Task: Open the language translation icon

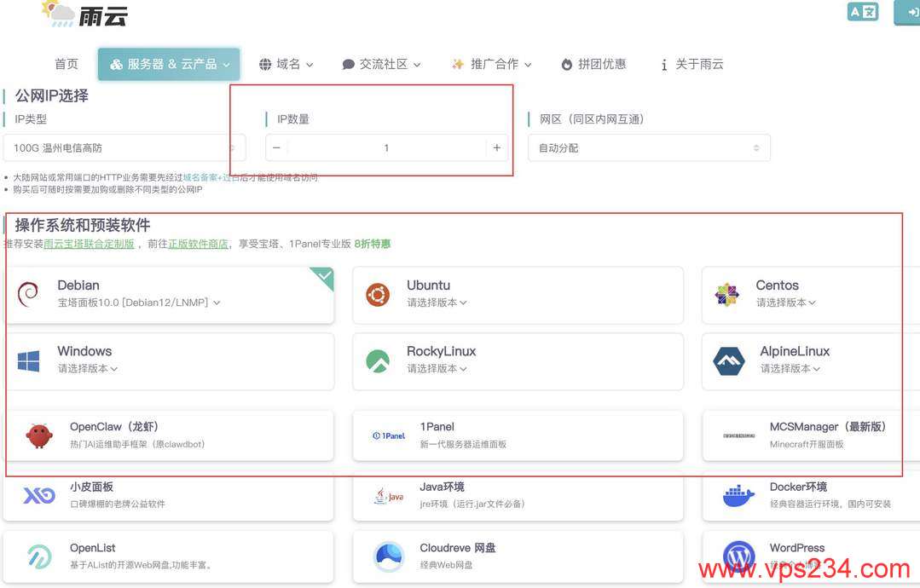Action: (x=863, y=12)
